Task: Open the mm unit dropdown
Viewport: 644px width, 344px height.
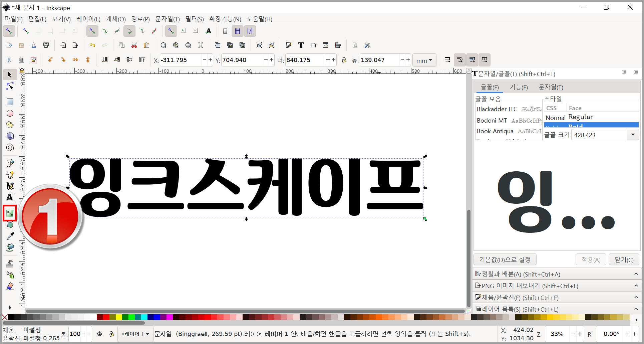Action: pos(424,60)
